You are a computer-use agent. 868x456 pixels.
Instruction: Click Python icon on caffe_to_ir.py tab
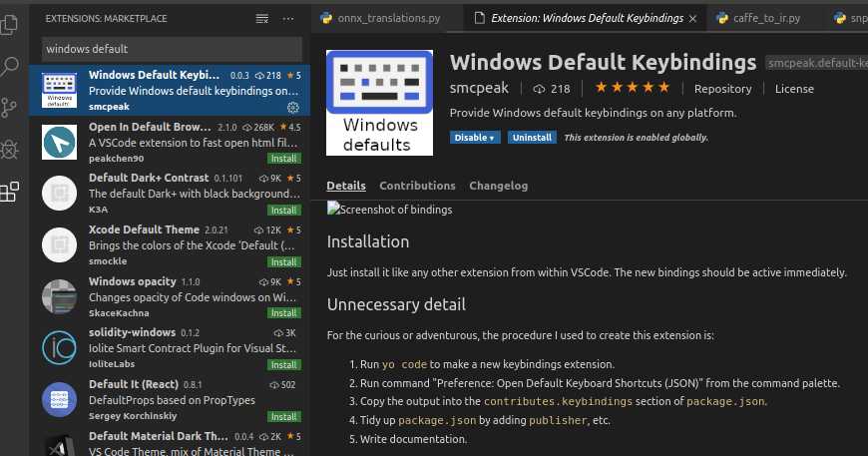(722, 18)
